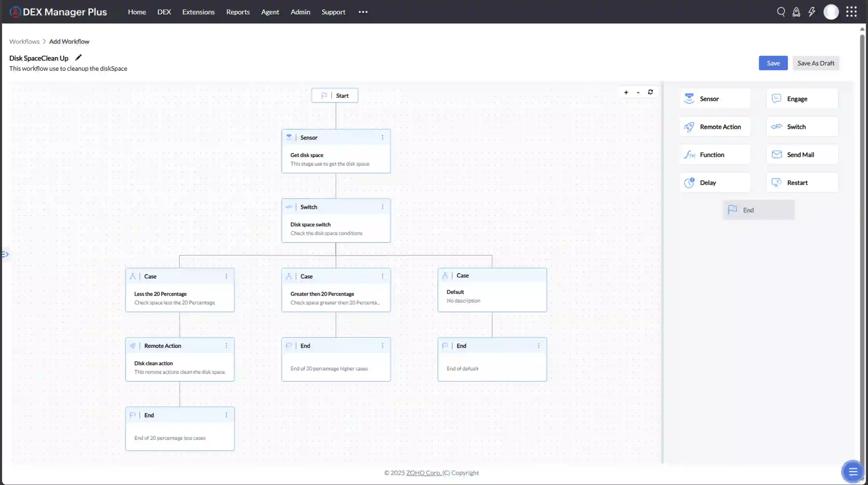Screen dimensions: 868x485
Task: Open the apps grid icon
Action: [851, 12]
